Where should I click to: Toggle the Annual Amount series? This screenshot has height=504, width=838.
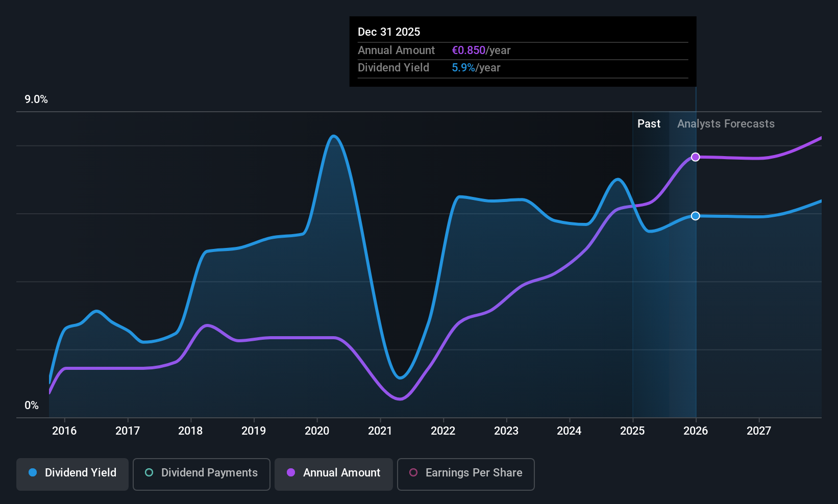coord(334,474)
